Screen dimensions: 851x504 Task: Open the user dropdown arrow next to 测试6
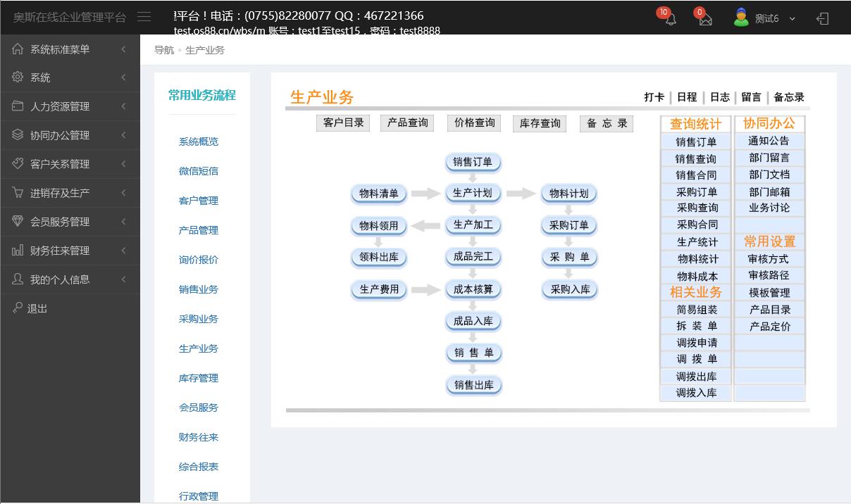(x=793, y=19)
